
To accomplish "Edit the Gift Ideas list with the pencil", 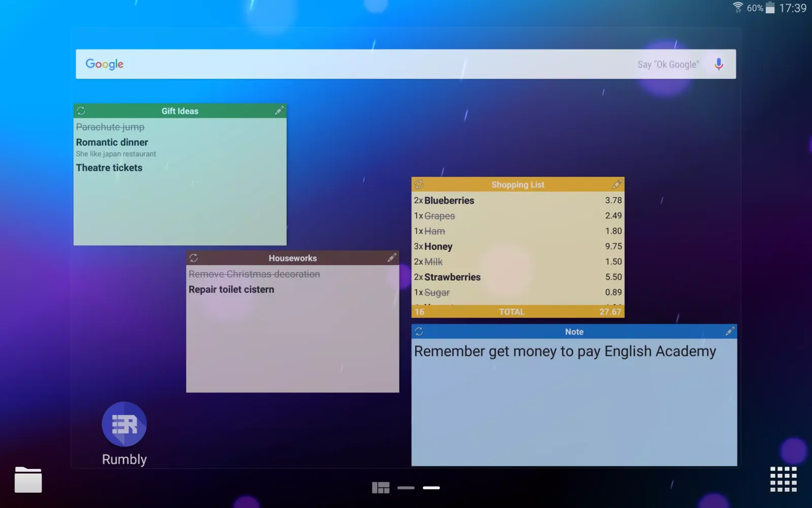I will click(279, 111).
